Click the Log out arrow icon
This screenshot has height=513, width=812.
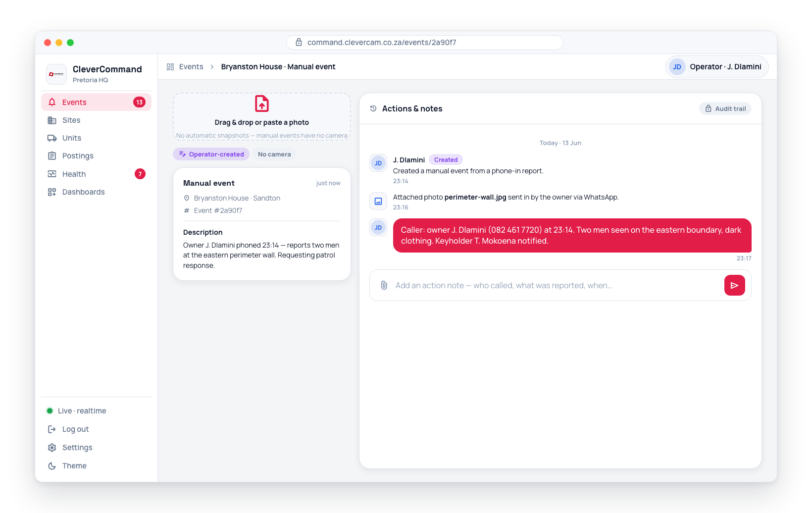(52, 429)
